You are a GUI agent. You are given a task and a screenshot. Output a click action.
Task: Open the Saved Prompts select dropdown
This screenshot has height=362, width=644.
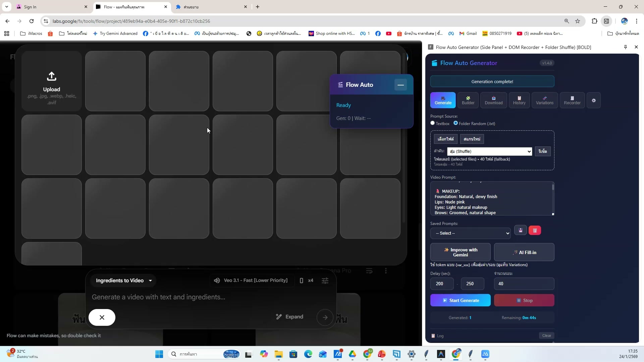click(470, 233)
